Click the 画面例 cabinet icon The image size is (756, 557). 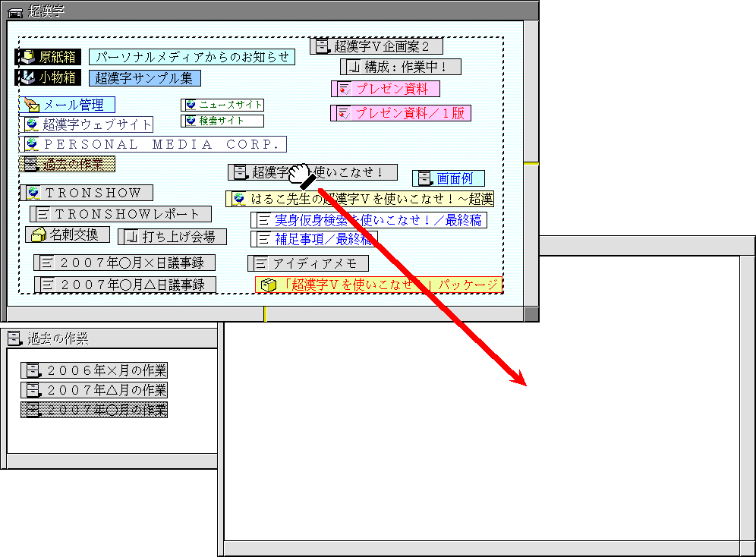pos(424,178)
